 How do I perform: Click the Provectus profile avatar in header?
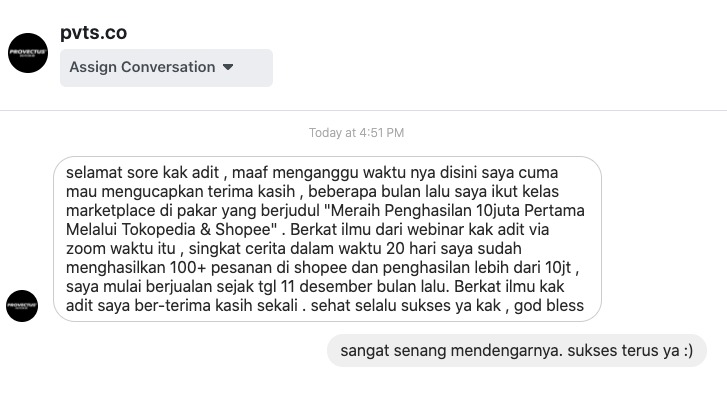point(28,53)
